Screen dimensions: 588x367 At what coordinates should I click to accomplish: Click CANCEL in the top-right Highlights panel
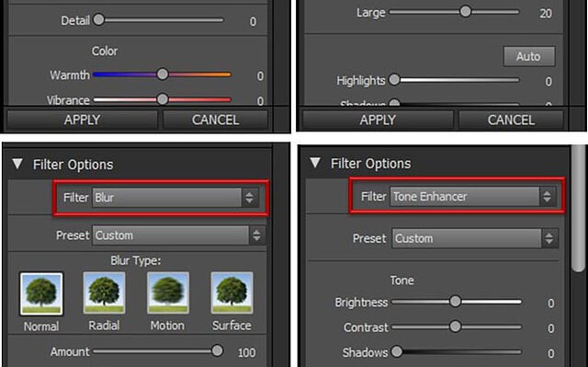511,120
